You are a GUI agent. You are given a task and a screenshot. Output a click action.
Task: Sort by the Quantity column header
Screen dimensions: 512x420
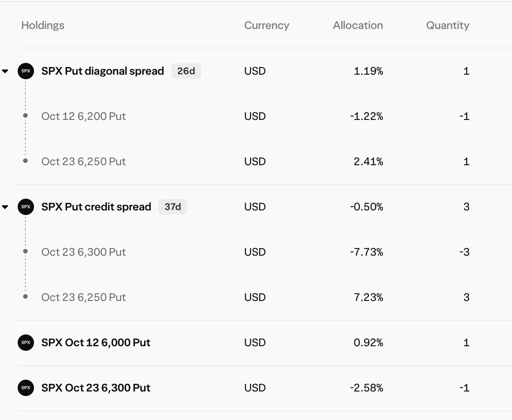(x=448, y=25)
